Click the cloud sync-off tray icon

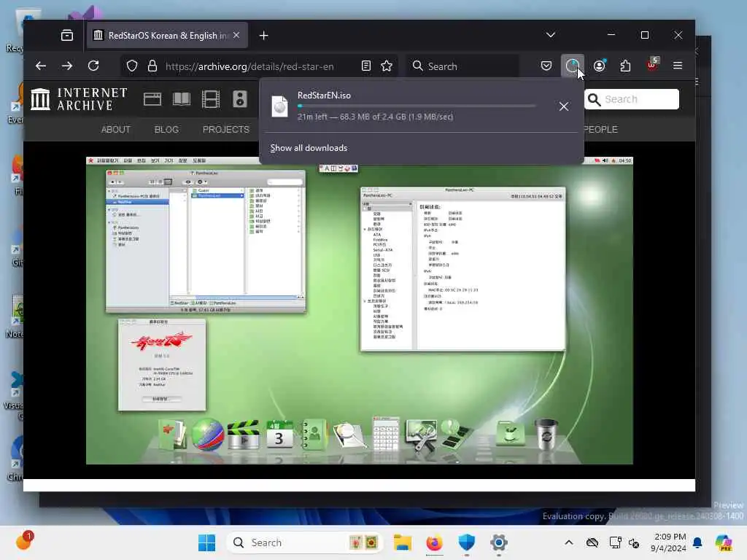(x=592, y=542)
